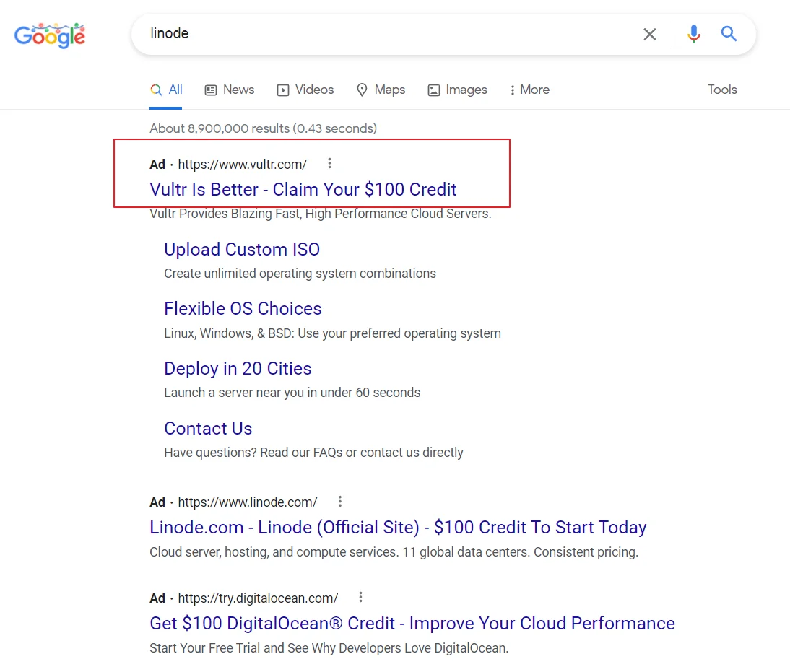Image resolution: width=790 pixels, height=672 pixels.
Task: Switch to the Videos tab
Action: [305, 90]
